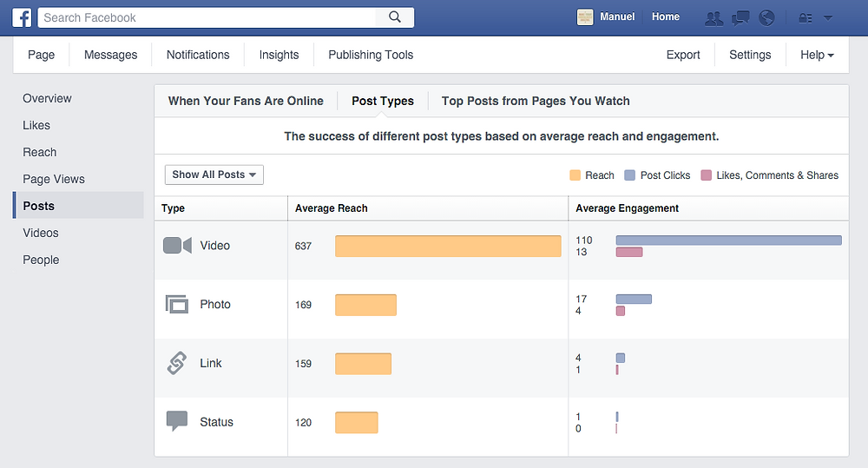This screenshot has height=468, width=868.
Task: Open the Page tab
Action: coord(42,55)
